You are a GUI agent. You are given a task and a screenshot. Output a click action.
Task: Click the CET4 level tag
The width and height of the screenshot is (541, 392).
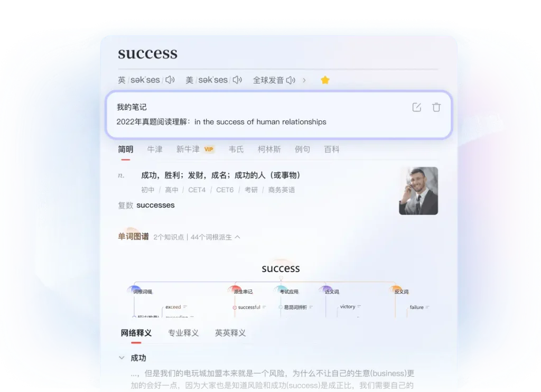(x=197, y=190)
